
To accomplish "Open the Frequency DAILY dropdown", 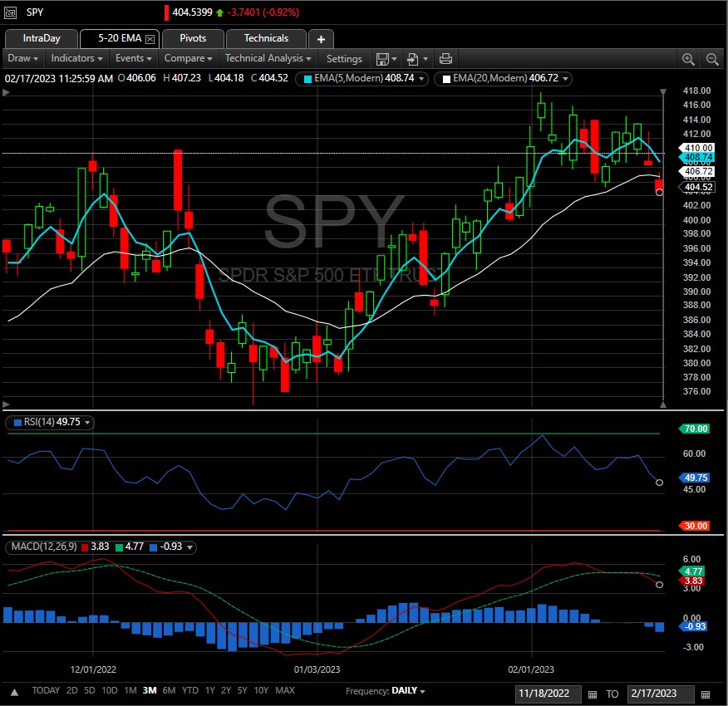I will 407,691.
